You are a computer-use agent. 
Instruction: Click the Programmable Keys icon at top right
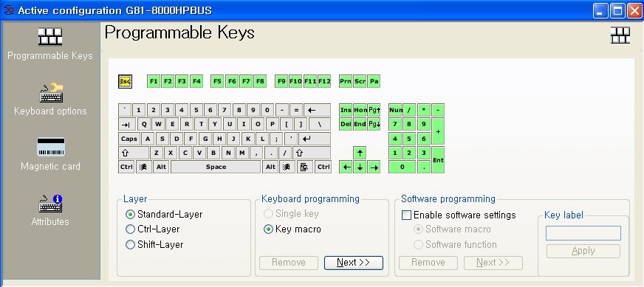(620, 35)
